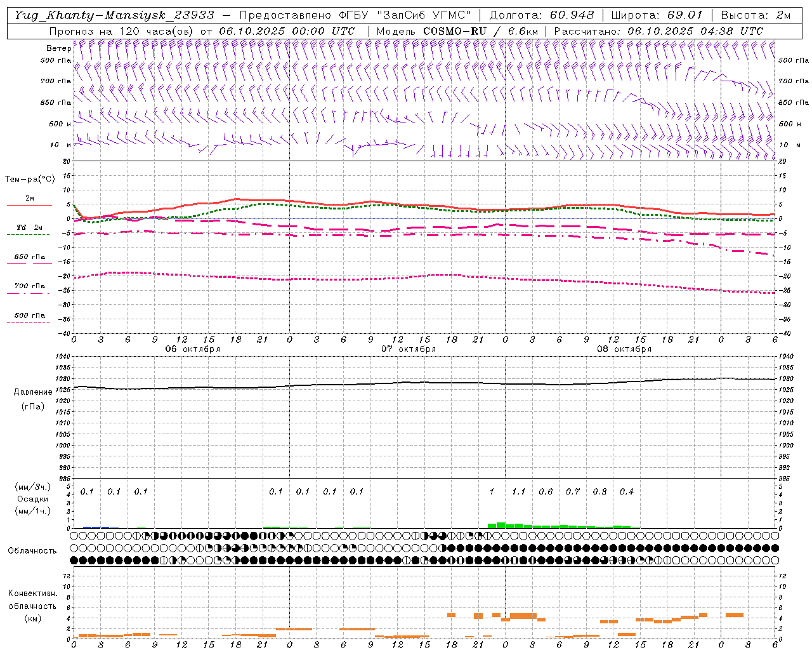Click the 700 гПа entry in the temperature legend
812x650 pixels.
(x=30, y=286)
